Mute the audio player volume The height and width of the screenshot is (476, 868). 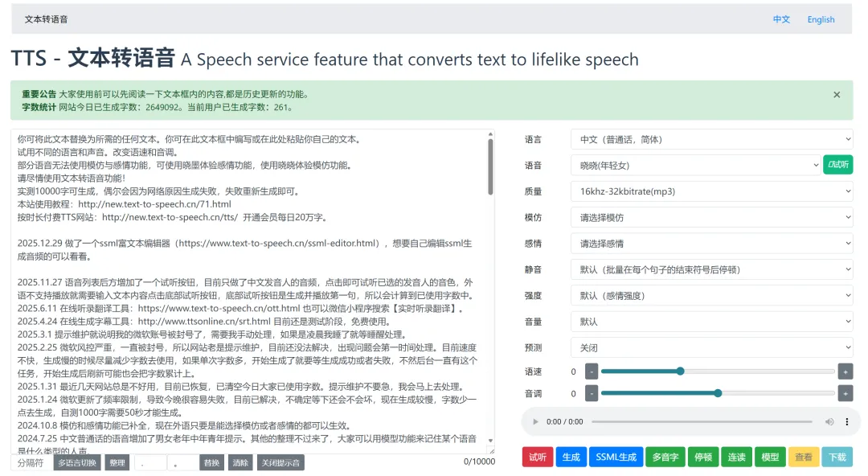[x=829, y=421]
